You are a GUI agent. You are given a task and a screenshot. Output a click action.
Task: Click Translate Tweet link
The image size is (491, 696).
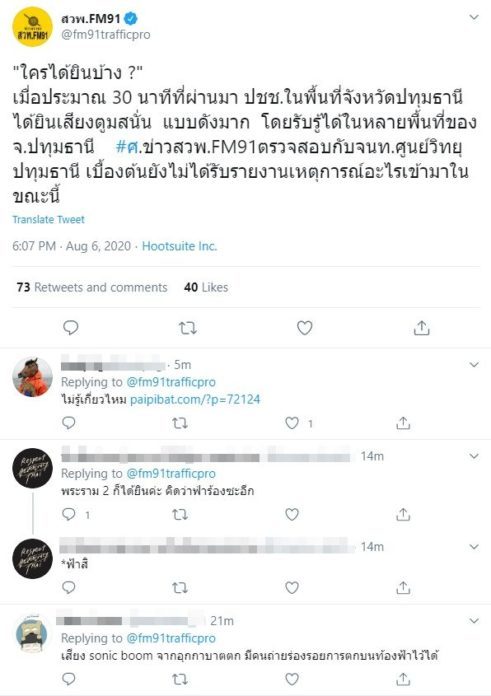(48, 219)
